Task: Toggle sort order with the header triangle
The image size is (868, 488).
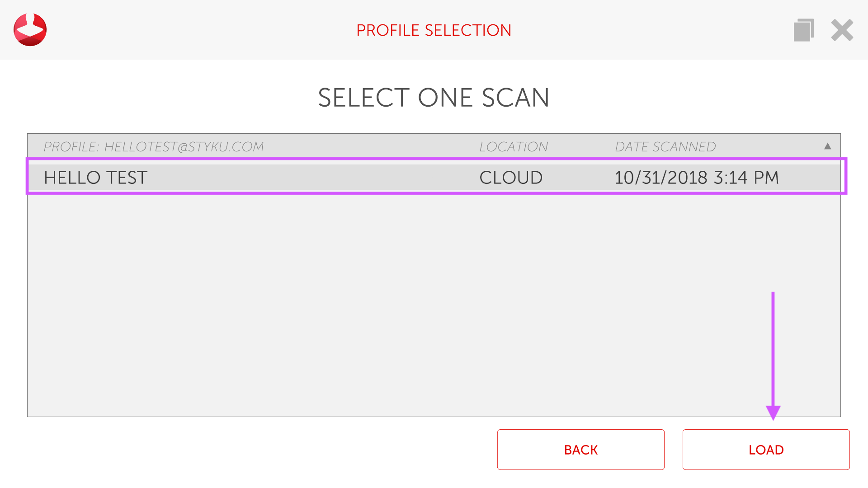Action: (x=827, y=146)
